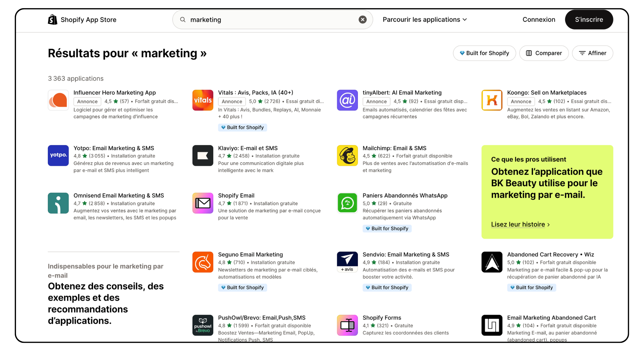Expand Parcourir les applications menu
644x351 pixels.
425,19
